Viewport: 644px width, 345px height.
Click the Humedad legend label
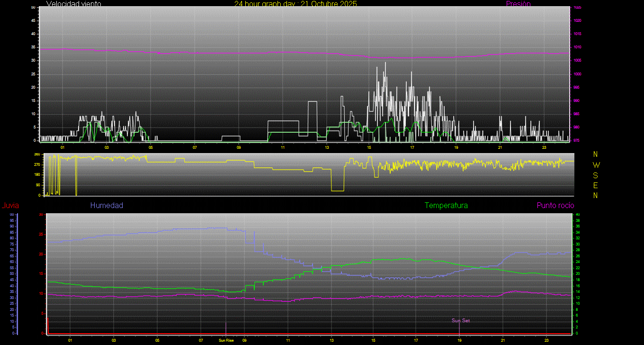point(107,205)
